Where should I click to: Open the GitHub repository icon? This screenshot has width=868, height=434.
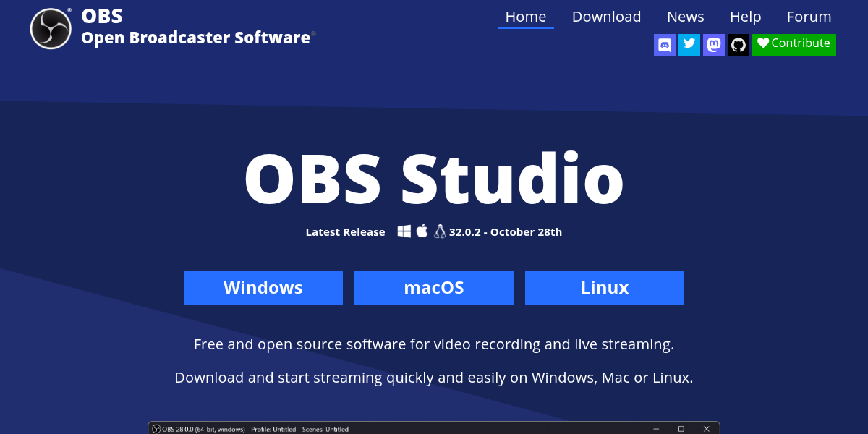[739, 44]
